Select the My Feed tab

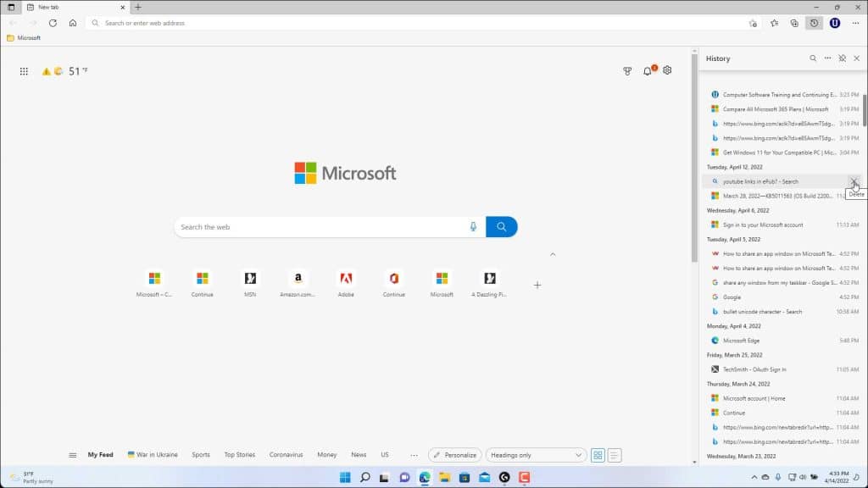tap(100, 455)
